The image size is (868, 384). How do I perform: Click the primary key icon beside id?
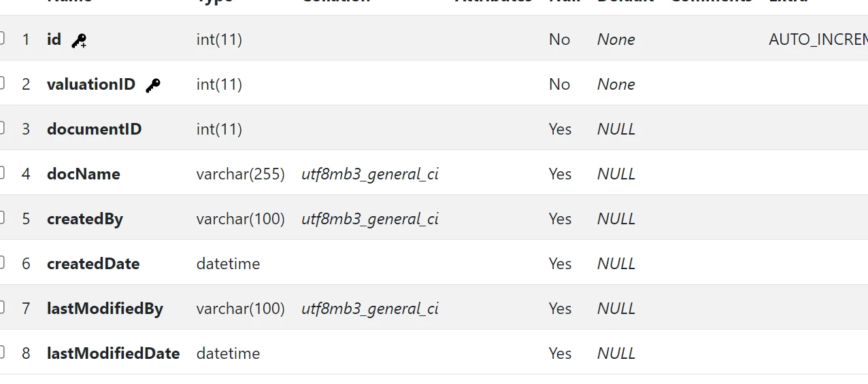click(x=79, y=40)
